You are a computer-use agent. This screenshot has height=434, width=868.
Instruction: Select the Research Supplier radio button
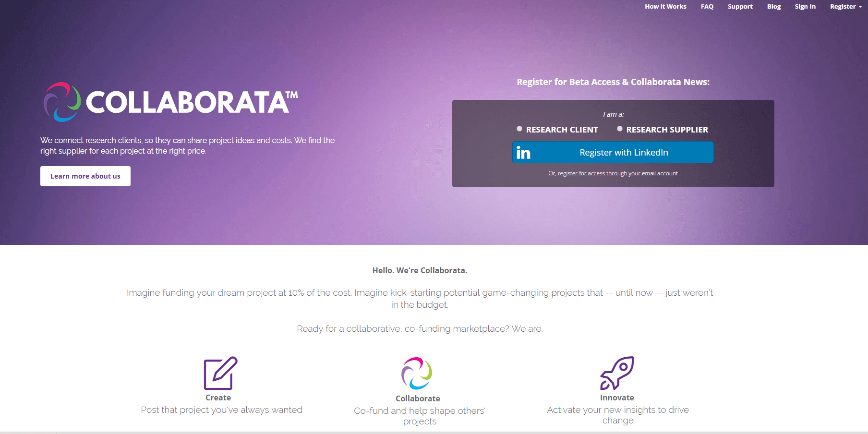(x=620, y=129)
